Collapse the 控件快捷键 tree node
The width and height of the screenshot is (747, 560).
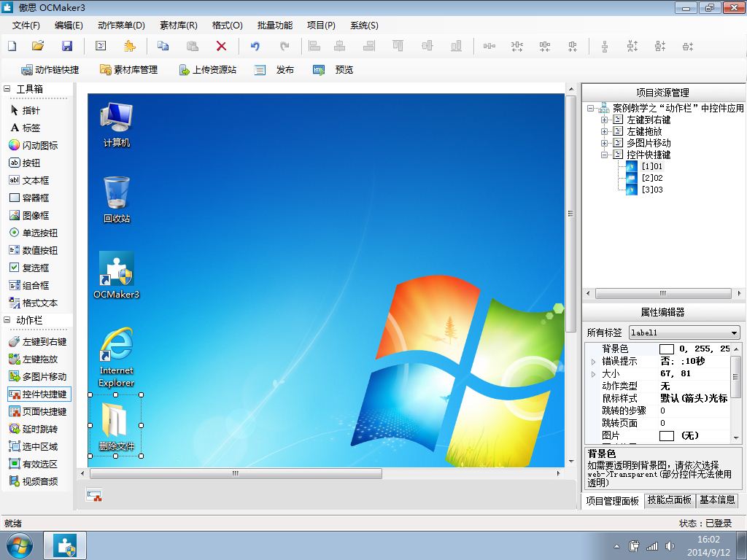604,155
